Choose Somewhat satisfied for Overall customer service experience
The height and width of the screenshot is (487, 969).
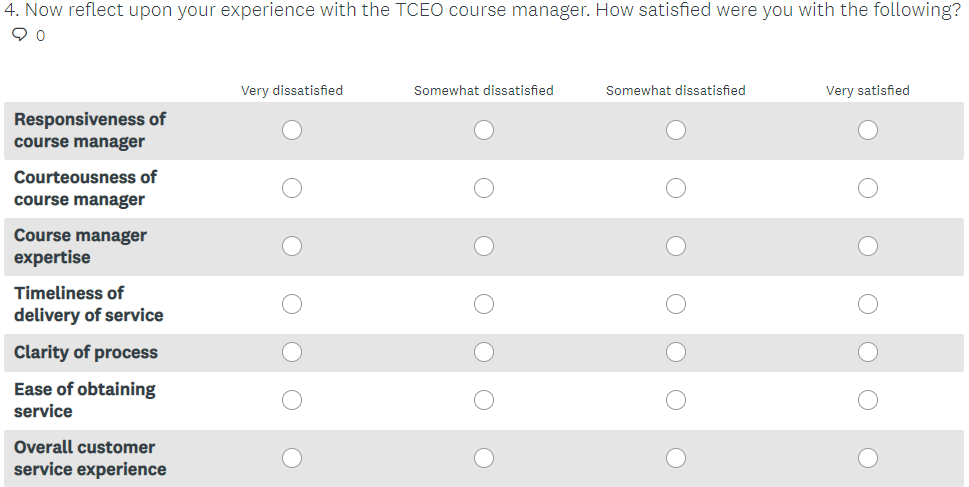676,458
